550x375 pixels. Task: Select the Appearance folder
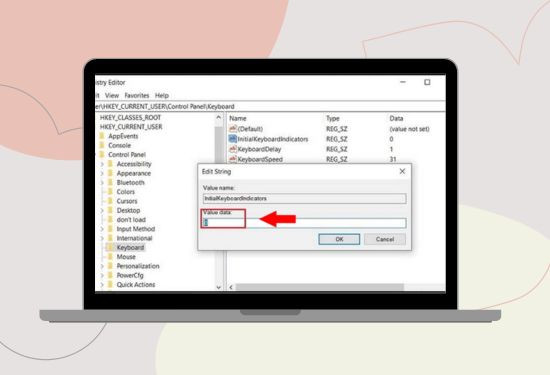pyautogui.click(x=134, y=173)
